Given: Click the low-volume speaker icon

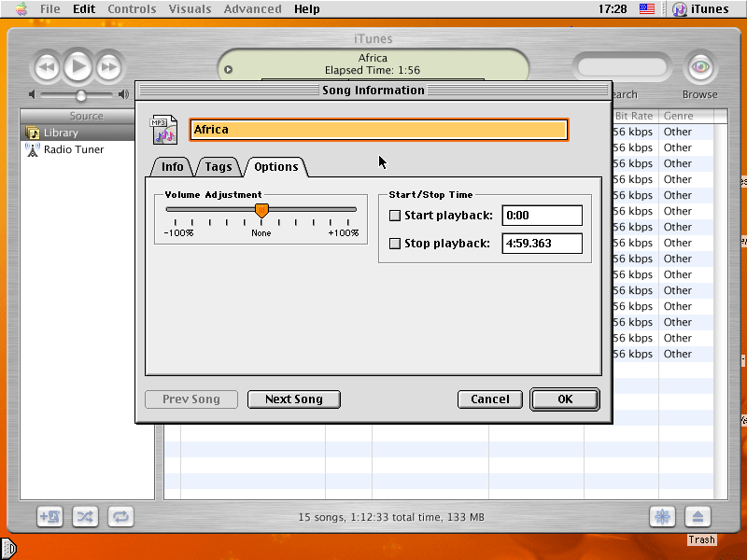Looking at the screenshot, I should coord(32,95).
